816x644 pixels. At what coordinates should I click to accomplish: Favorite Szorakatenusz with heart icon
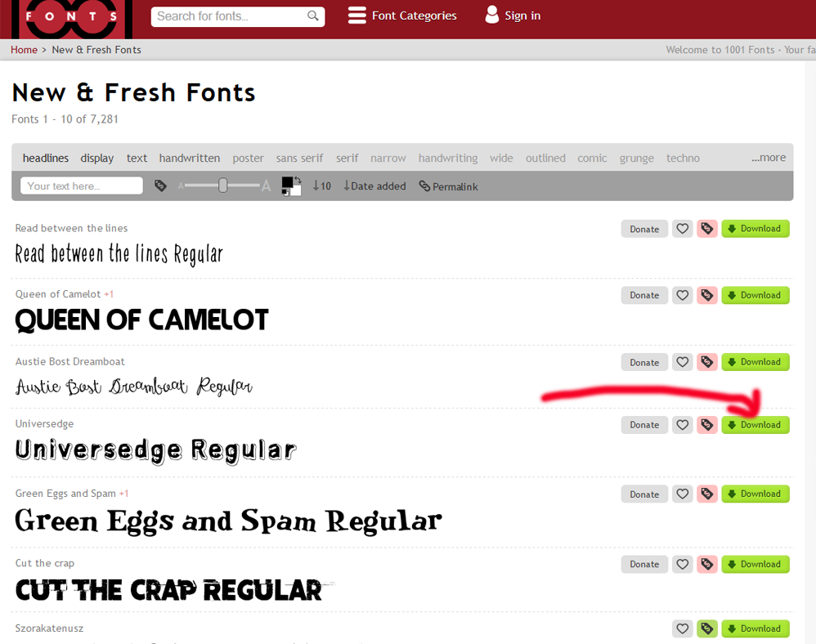click(x=682, y=629)
